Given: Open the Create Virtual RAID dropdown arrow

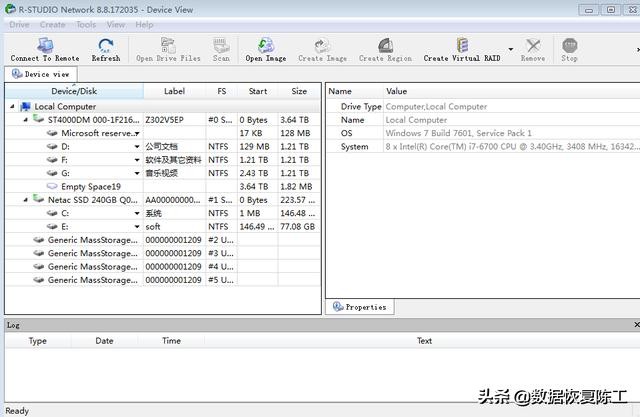Looking at the screenshot, I should pyautogui.click(x=511, y=49).
